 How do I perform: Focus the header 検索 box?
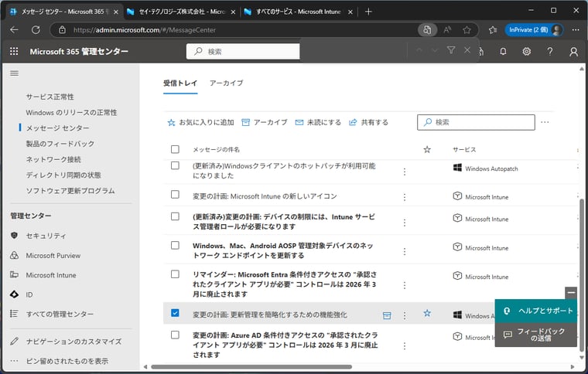243,51
